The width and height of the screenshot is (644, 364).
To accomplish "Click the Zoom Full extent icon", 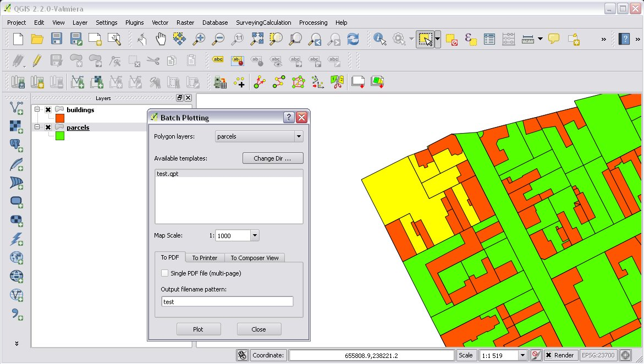I will pos(257,38).
